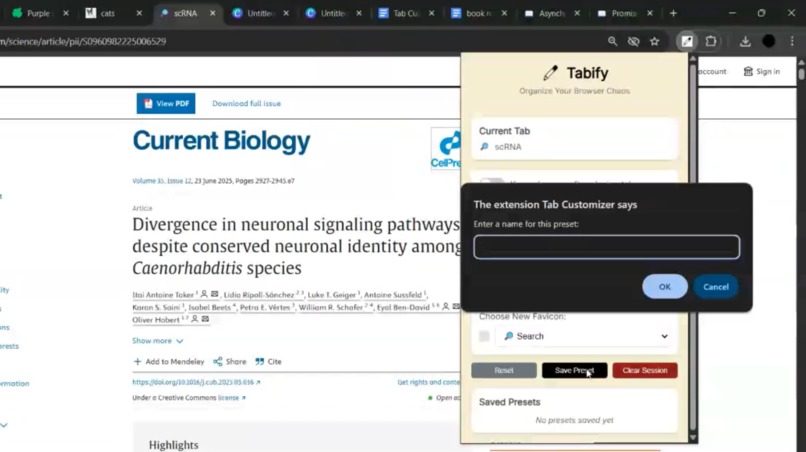This screenshot has width=806, height=452.
Task: Open the Creative Commons license link
Action: click(x=231, y=397)
